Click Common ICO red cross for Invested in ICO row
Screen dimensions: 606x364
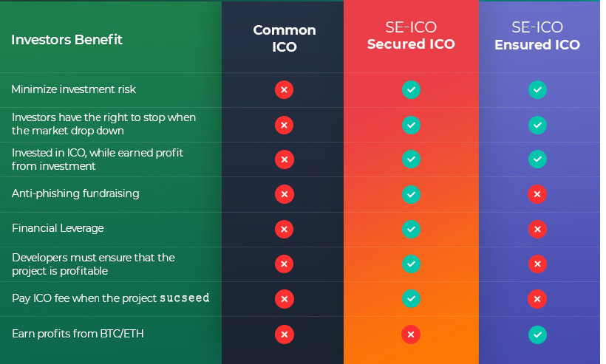284,159
